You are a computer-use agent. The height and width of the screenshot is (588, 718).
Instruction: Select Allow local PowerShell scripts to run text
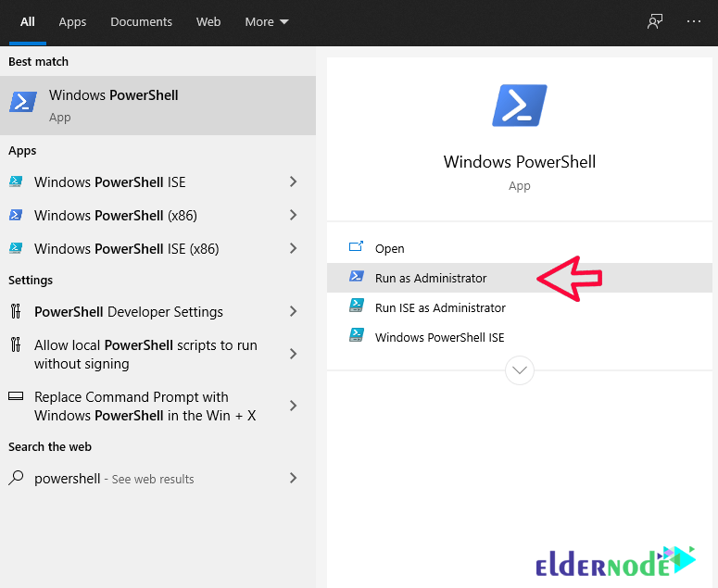[x=145, y=354]
